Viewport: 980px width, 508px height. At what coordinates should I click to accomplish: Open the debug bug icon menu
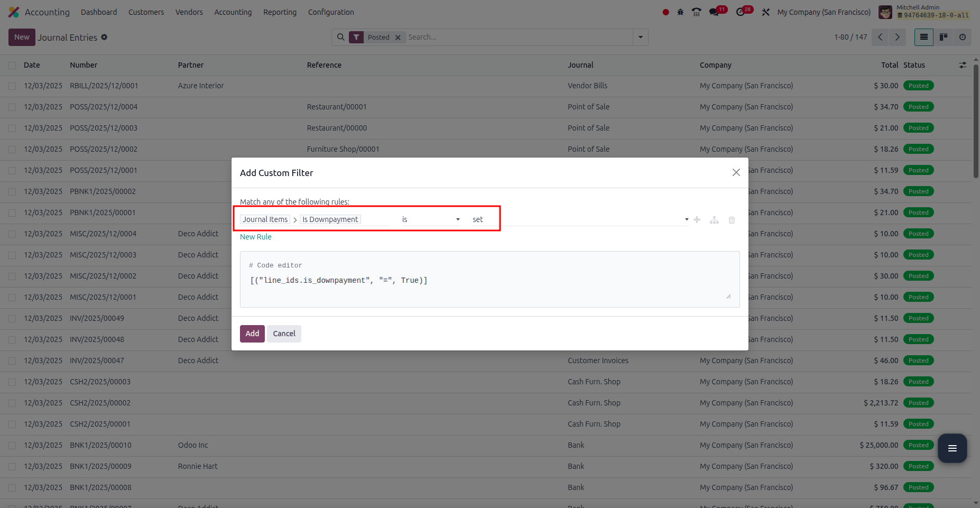pos(680,12)
